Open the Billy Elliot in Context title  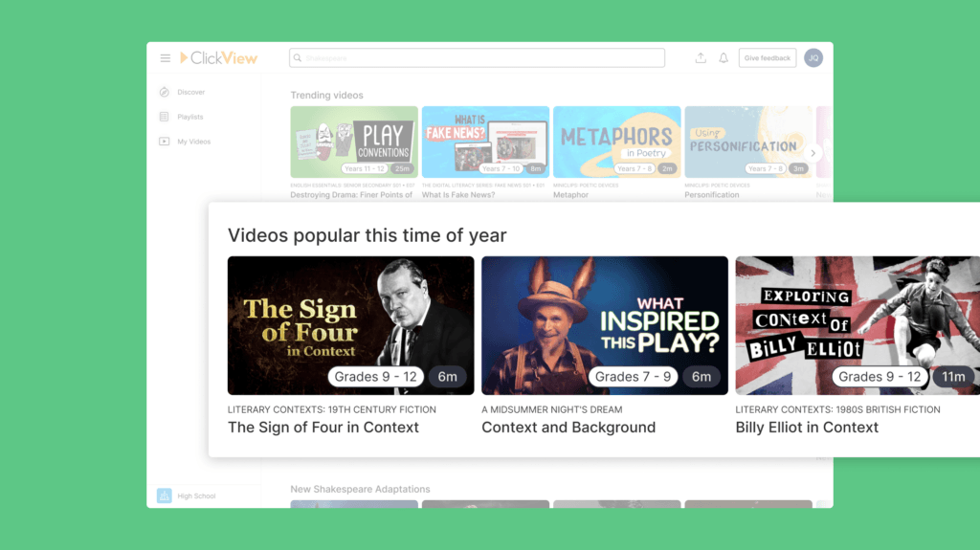tap(807, 428)
